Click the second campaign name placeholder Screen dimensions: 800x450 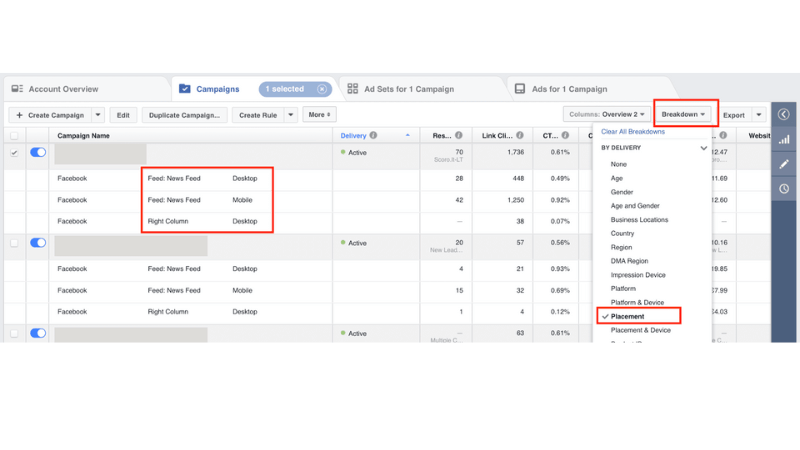tap(131, 245)
